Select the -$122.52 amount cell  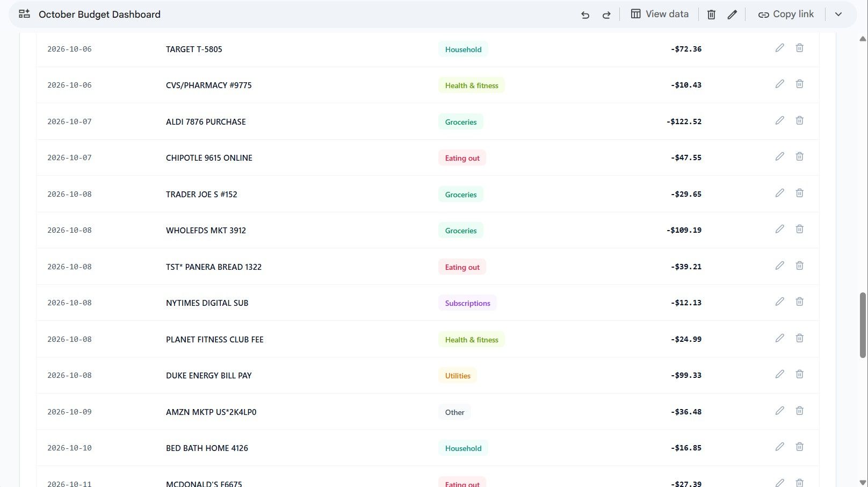click(x=684, y=121)
